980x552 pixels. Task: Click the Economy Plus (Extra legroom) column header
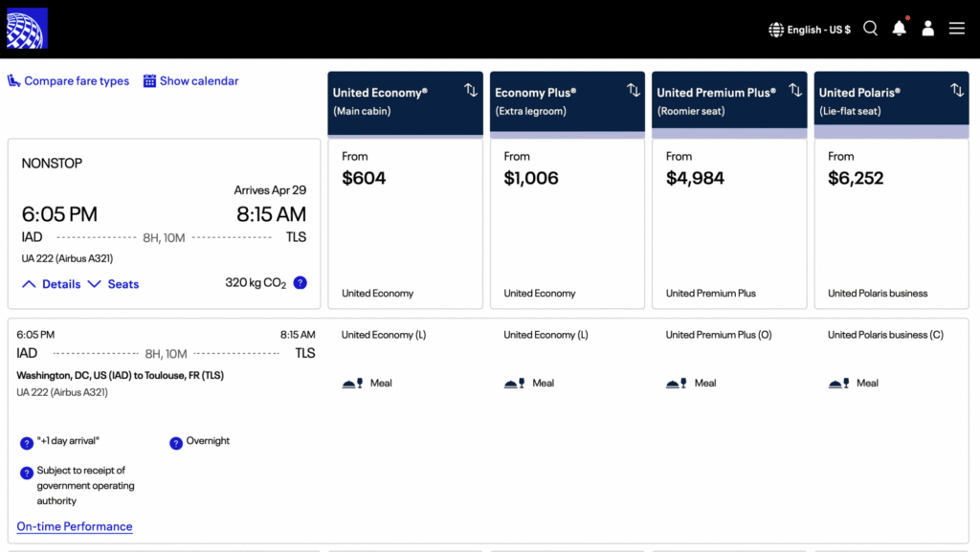(567, 103)
